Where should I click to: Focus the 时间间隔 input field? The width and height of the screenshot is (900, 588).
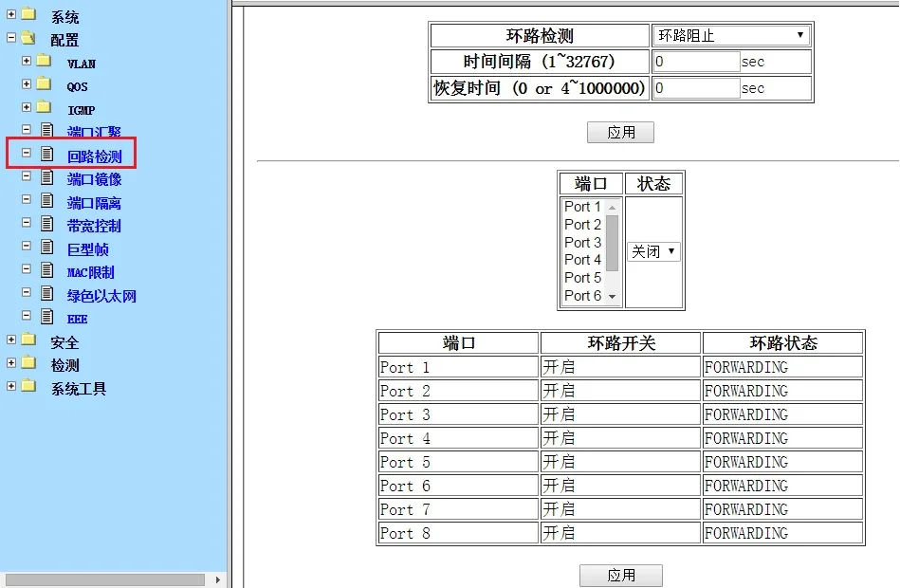pos(696,62)
